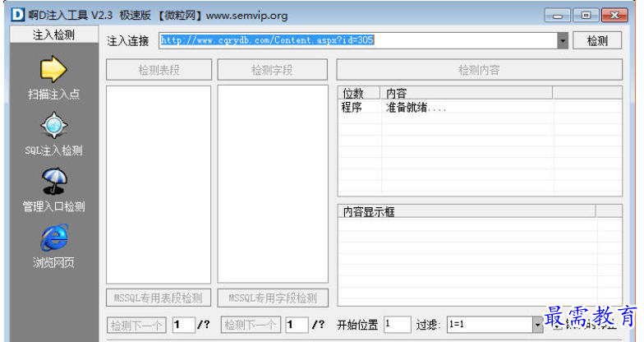
Task: Open the 扫描注入点 yellow arrow icon
Action: [53, 69]
